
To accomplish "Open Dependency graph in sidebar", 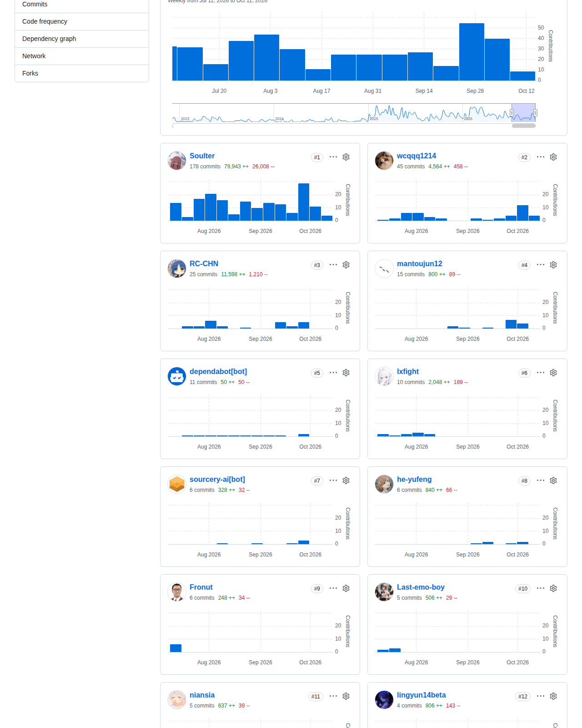I will (82, 39).
